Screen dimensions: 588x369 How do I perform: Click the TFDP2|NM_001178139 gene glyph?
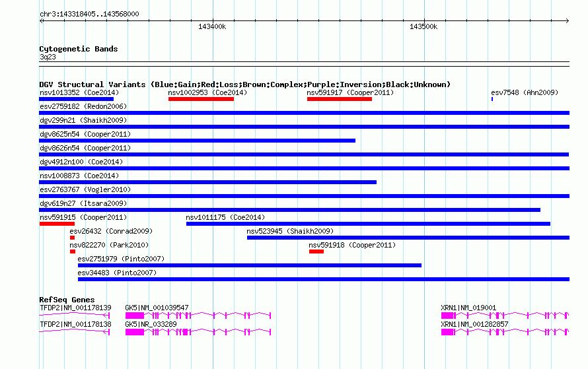(x=74, y=315)
